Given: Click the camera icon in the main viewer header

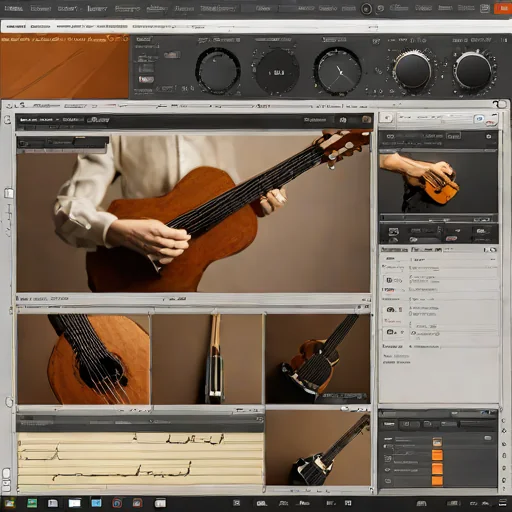Looking at the screenshot, I should [x=366, y=119].
